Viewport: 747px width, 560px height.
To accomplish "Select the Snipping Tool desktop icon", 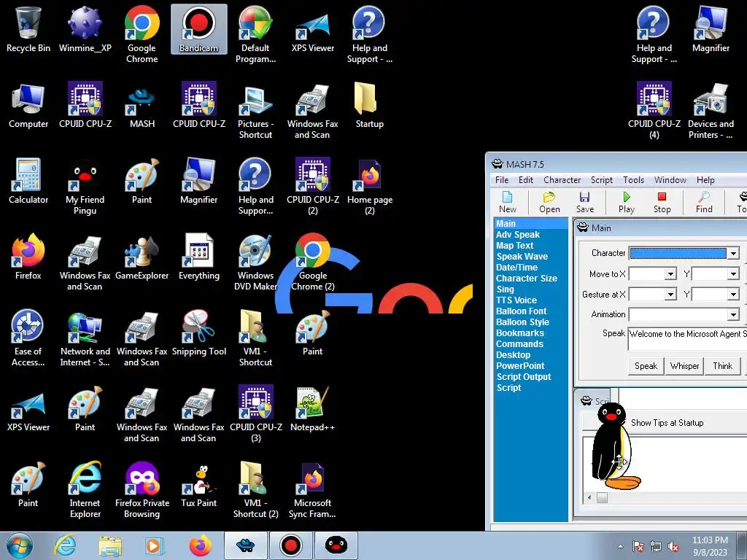I will pyautogui.click(x=198, y=332).
